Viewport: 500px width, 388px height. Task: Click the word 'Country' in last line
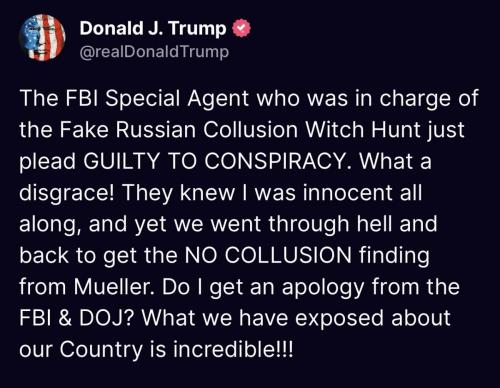pos(101,350)
